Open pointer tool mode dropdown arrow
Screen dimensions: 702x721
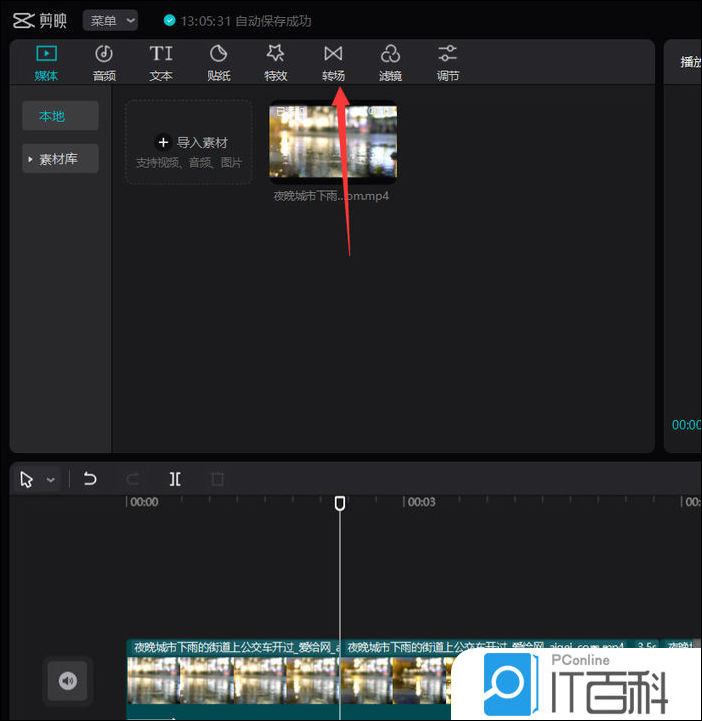click(x=51, y=480)
